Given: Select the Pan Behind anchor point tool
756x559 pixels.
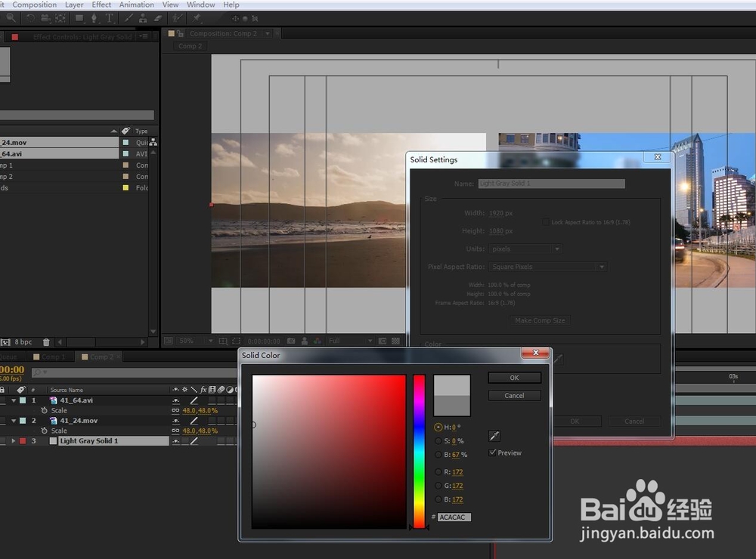Looking at the screenshot, I should coord(60,18).
